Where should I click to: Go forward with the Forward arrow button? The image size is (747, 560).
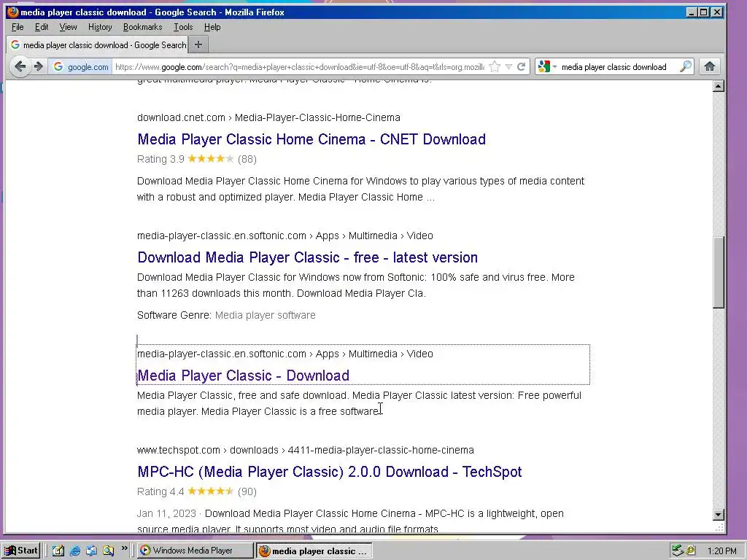click(x=39, y=66)
